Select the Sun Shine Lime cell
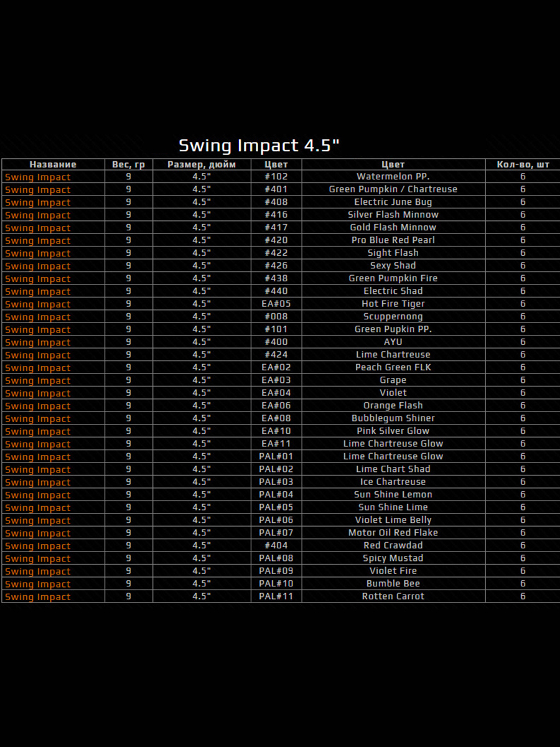Image resolution: width=560 pixels, height=747 pixels. click(x=393, y=507)
